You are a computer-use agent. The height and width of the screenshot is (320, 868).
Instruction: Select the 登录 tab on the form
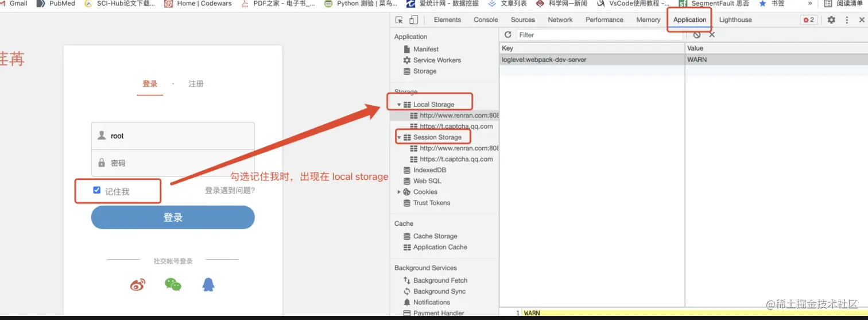[150, 84]
